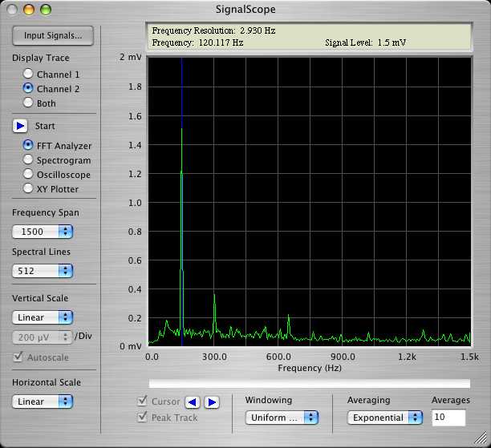Expand the Vertical Scale dropdown
This screenshot has height=448, width=491.
pos(43,317)
